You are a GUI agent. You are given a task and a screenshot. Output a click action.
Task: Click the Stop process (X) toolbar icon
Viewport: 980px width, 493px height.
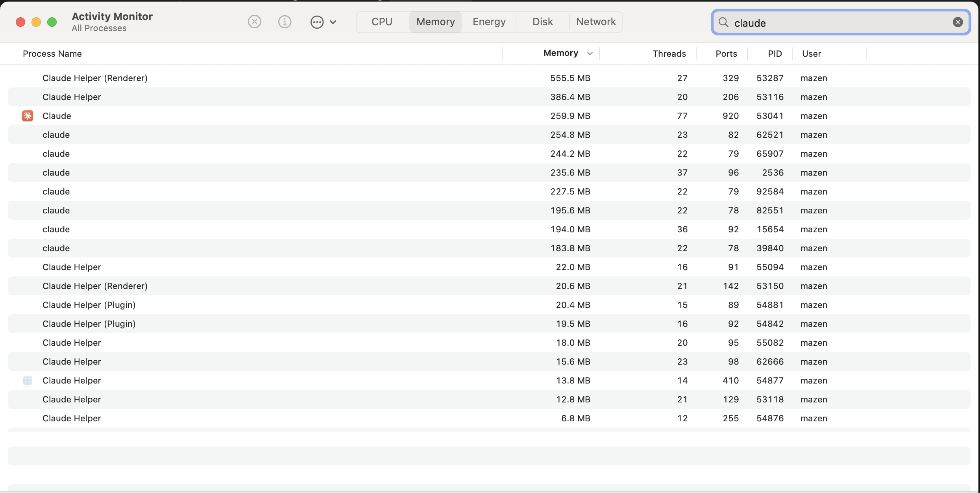(255, 22)
